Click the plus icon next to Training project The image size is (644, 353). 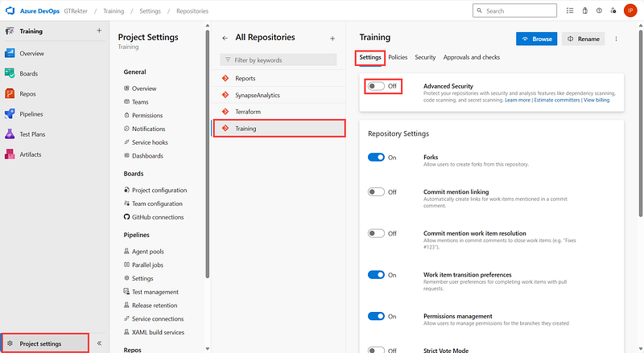click(99, 31)
